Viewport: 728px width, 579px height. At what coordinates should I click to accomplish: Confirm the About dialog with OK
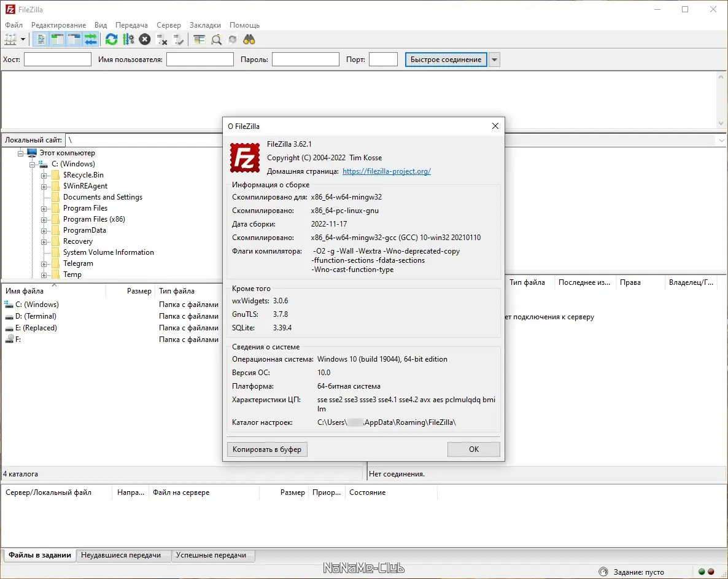coord(474,449)
